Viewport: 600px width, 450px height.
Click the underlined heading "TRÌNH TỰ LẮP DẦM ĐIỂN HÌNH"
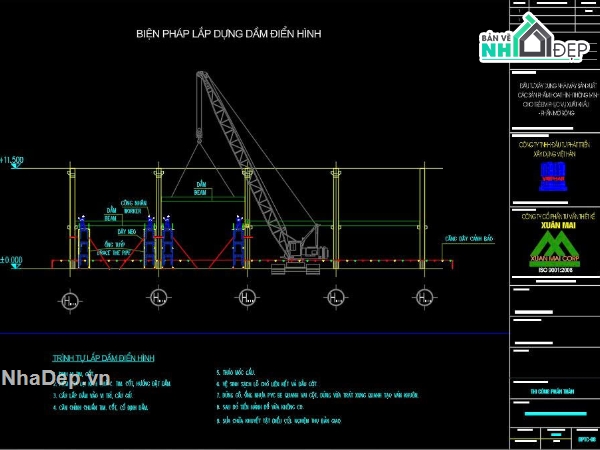click(103, 358)
